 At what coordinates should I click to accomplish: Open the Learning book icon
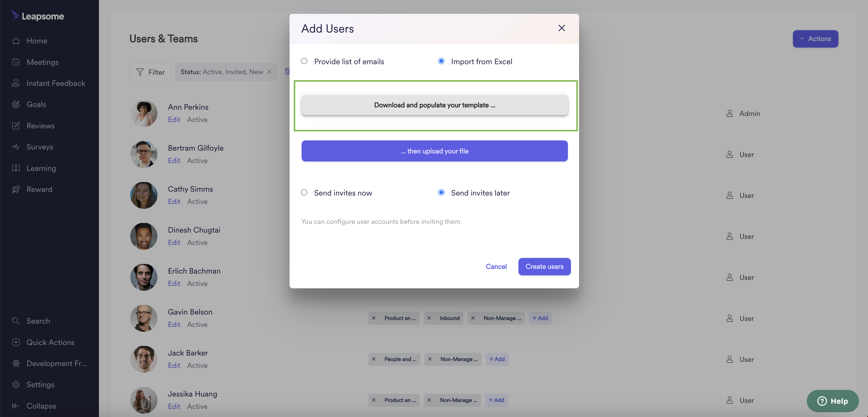(x=16, y=168)
